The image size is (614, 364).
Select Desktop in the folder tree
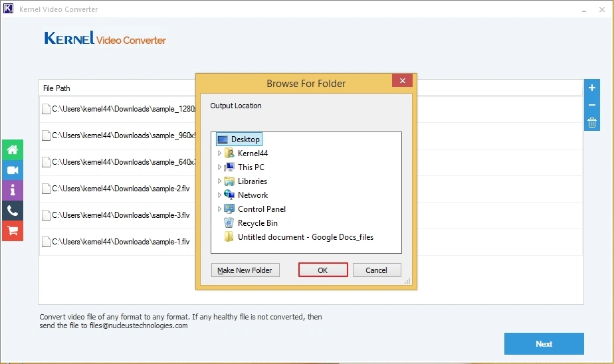point(239,139)
